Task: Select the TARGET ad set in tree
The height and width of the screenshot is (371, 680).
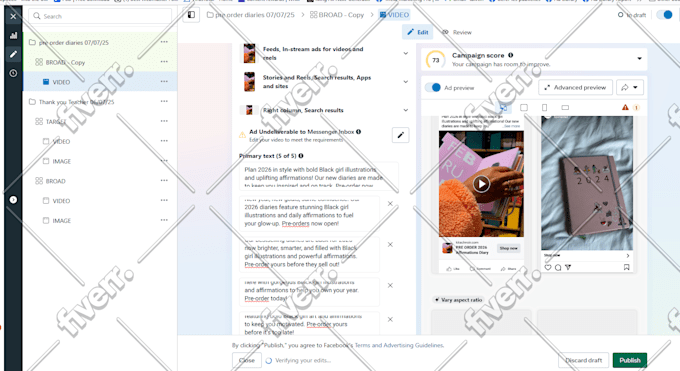Action: point(56,122)
